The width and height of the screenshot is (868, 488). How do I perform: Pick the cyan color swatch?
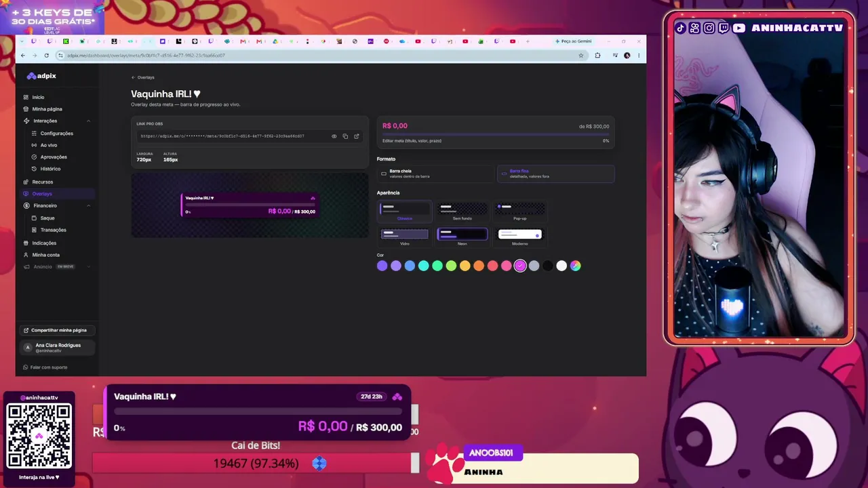pos(424,266)
